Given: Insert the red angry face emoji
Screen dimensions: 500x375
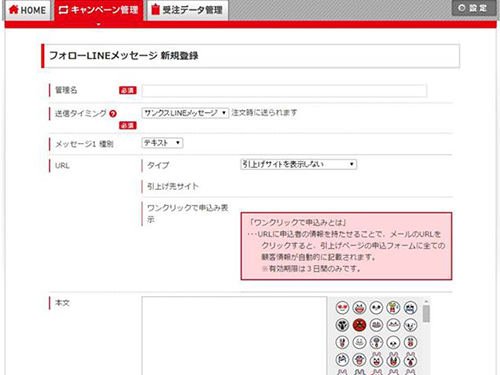Looking at the screenshot, I should [359, 325].
